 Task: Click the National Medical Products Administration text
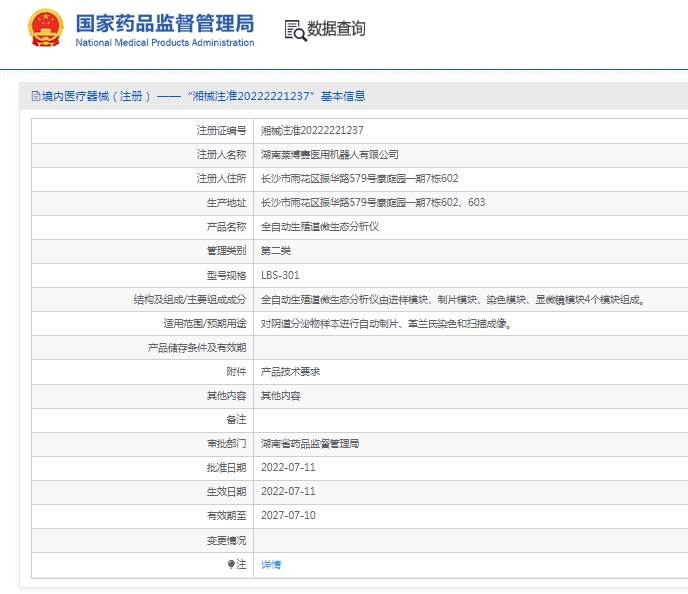[165, 43]
